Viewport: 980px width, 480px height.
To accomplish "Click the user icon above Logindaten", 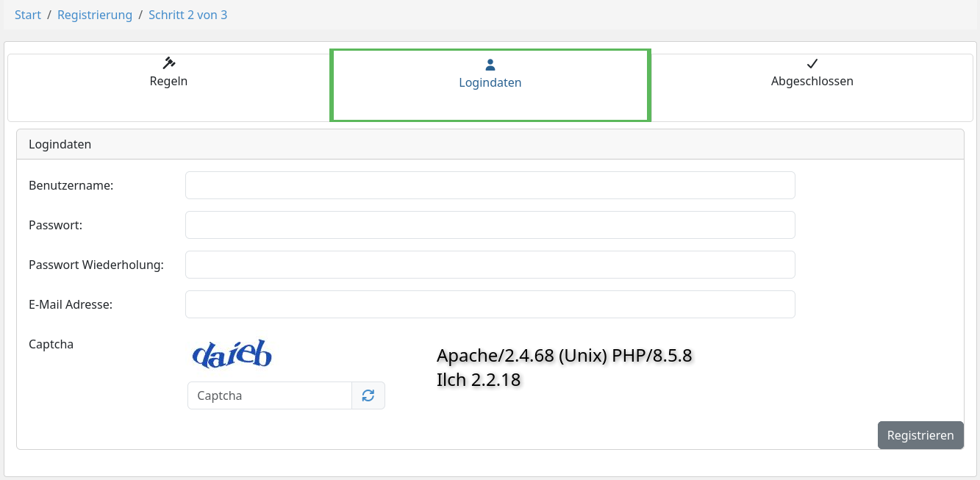I will point(490,65).
